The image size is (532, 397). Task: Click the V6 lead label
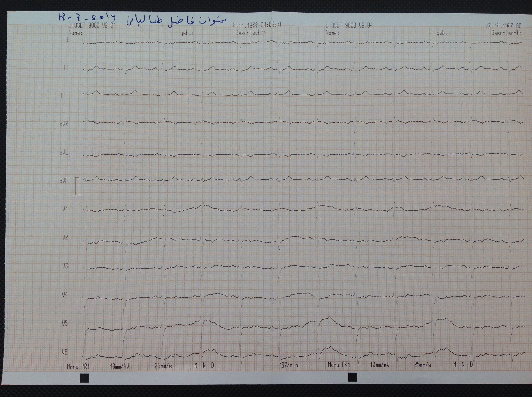(x=64, y=352)
